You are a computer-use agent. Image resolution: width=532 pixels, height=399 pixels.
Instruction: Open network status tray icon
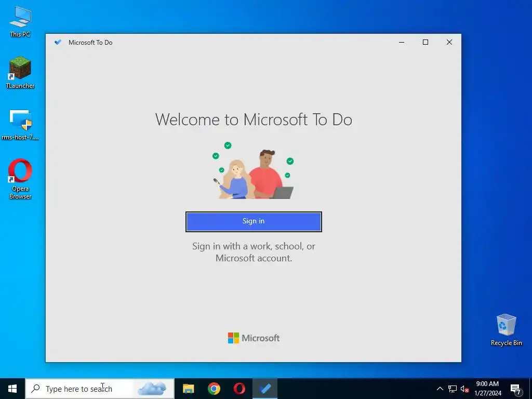tap(453, 389)
